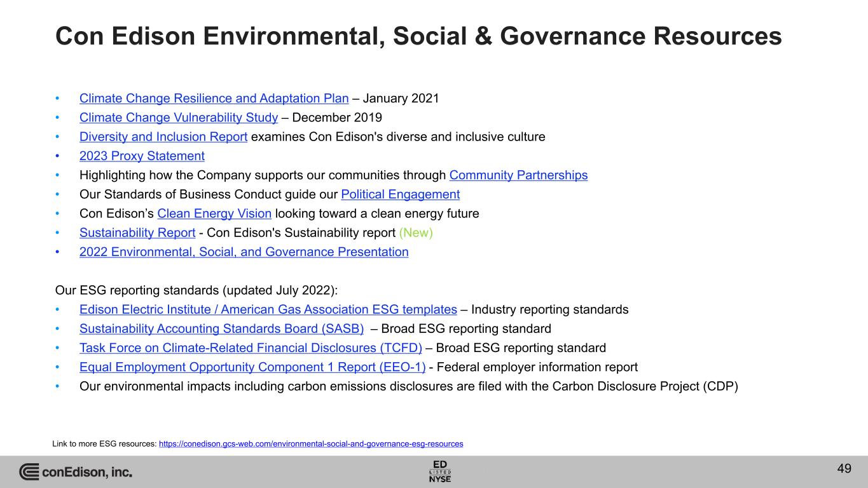
Task: Open Equal Employment Opportunity EEO-1 report link
Action: (x=252, y=367)
